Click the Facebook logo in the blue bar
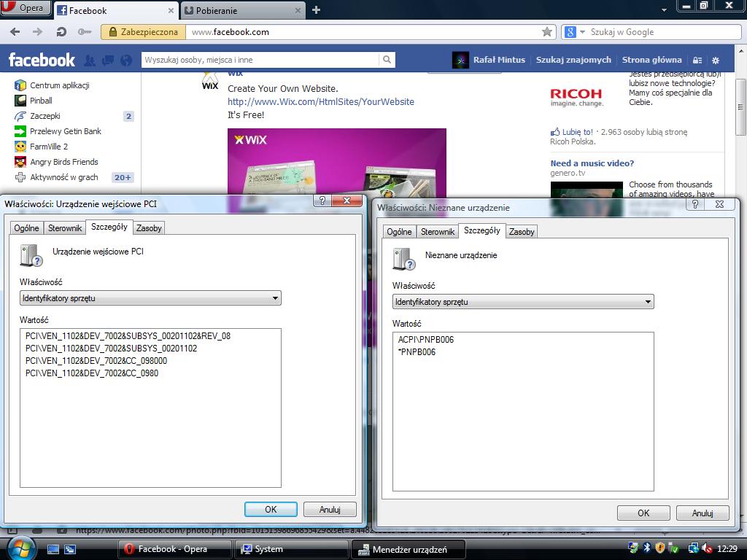The height and width of the screenshot is (560, 747). (x=42, y=60)
